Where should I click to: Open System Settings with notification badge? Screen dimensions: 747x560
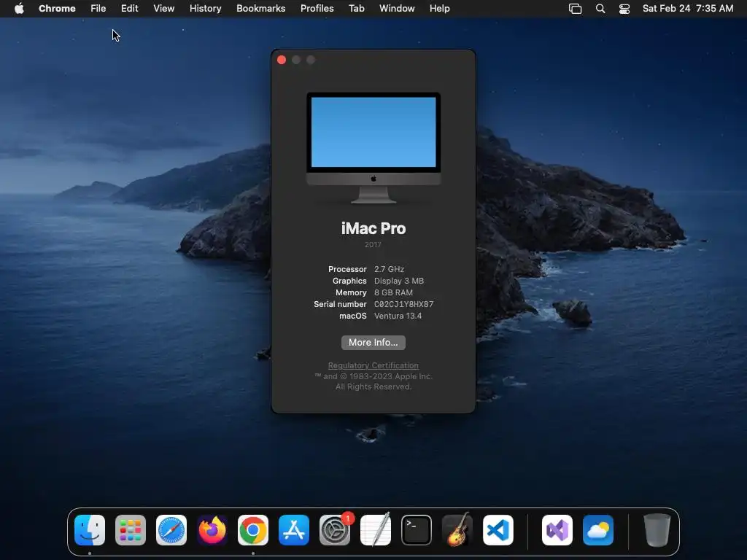click(335, 530)
